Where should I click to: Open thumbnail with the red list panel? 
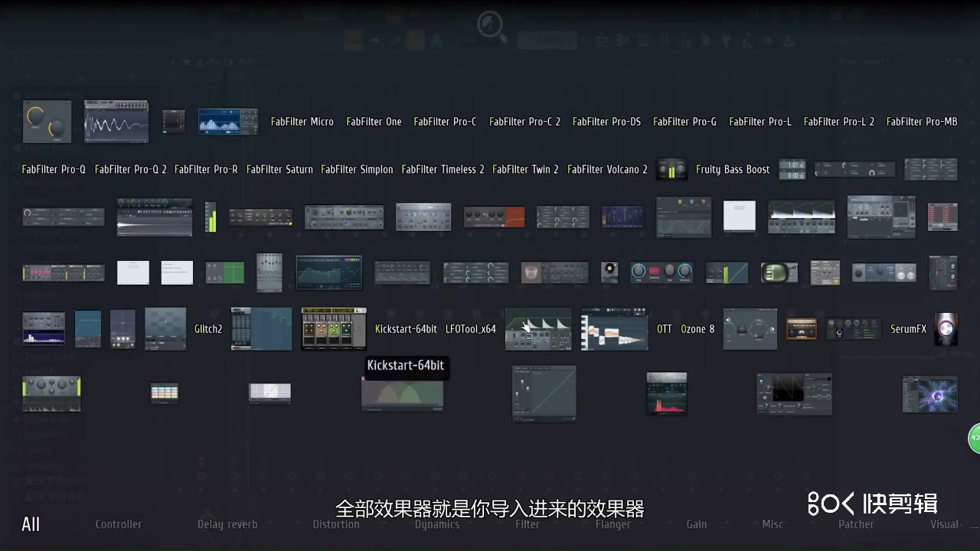(x=942, y=217)
